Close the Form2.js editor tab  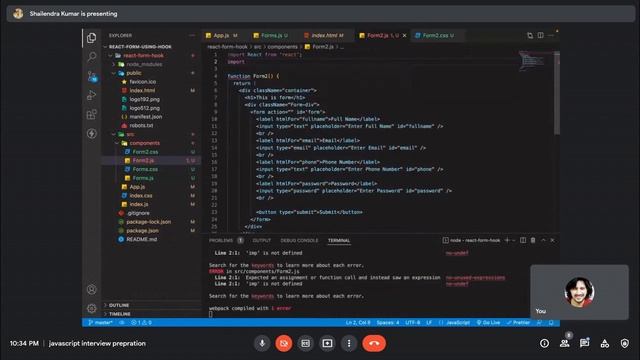[404, 36]
